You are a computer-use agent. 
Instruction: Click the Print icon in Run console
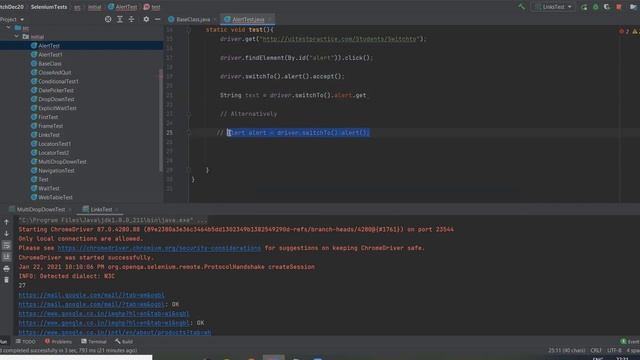click(x=6, y=269)
